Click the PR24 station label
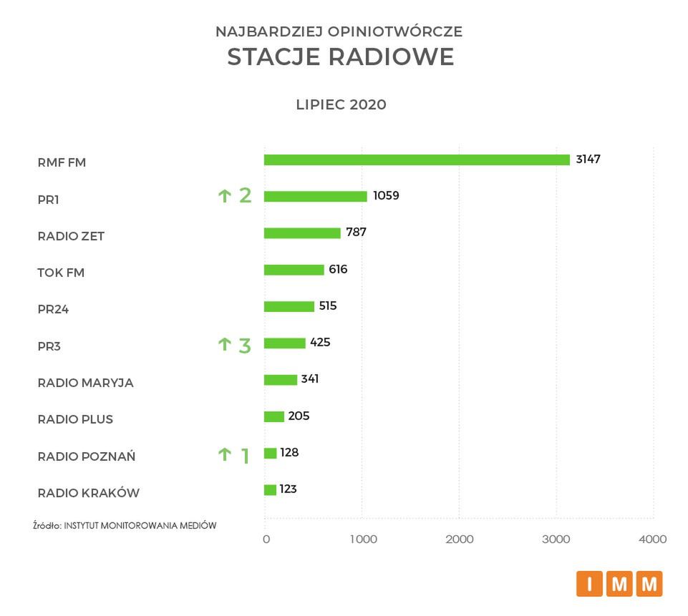Screen dimensions: 688x616 (53, 310)
